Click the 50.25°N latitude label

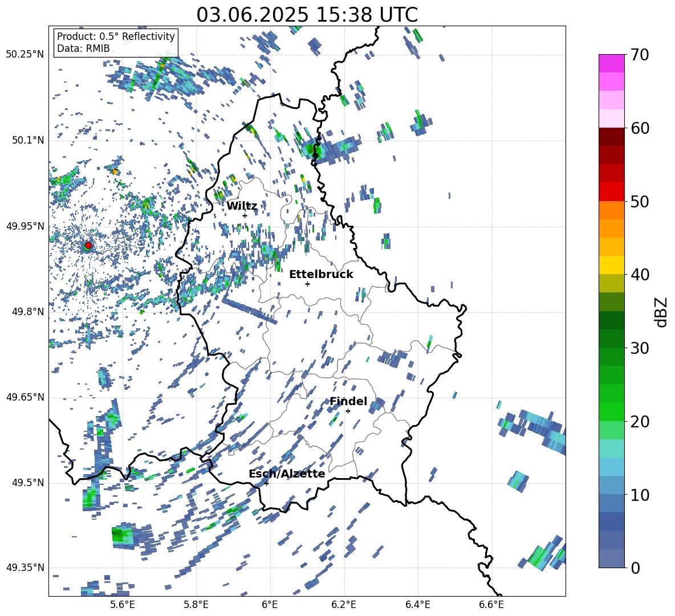click(x=25, y=55)
